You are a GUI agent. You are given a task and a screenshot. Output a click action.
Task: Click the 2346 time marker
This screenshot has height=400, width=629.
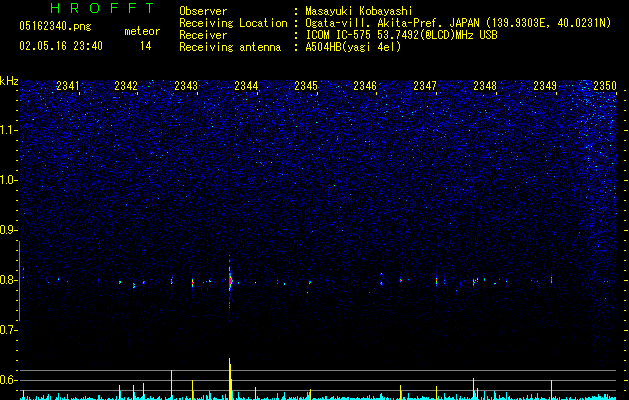(365, 86)
